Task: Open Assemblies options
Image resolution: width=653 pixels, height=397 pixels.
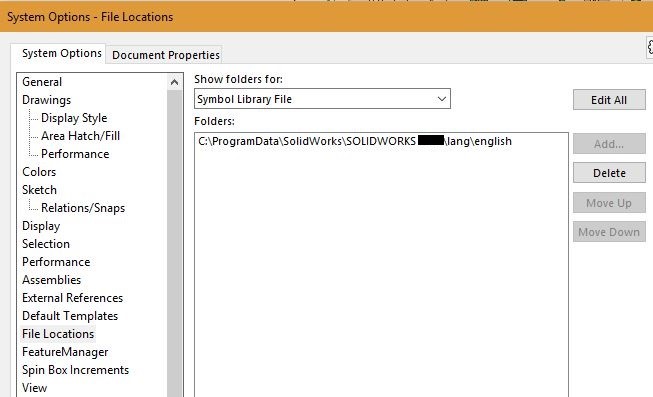Action: click(52, 280)
